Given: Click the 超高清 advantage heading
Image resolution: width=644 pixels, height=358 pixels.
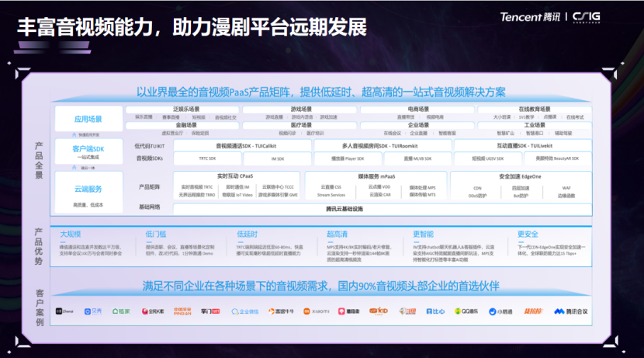Looking at the screenshot, I should click(337, 235).
